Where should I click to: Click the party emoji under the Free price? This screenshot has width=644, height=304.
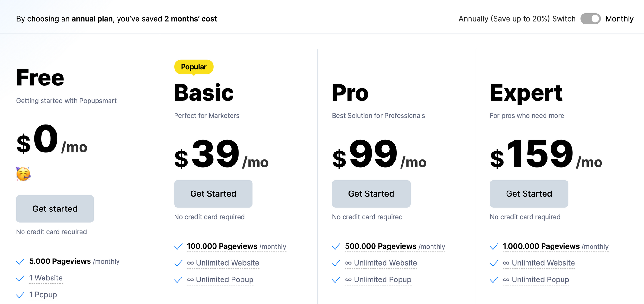(x=24, y=174)
